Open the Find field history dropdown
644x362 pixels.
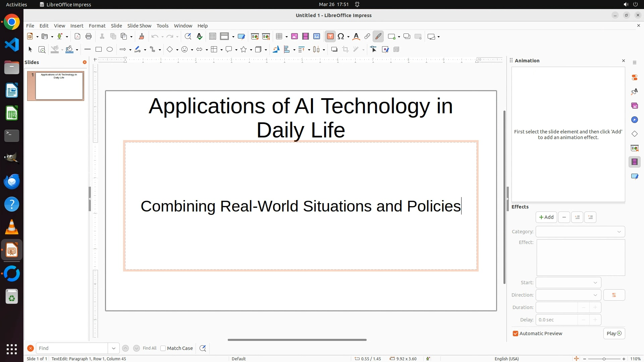click(114, 348)
